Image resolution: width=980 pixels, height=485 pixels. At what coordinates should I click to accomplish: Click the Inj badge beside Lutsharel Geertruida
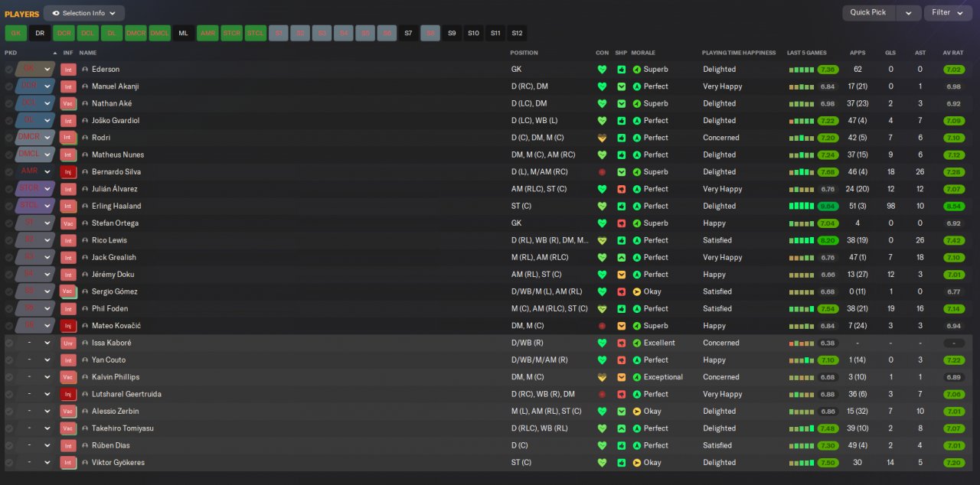pyautogui.click(x=68, y=394)
